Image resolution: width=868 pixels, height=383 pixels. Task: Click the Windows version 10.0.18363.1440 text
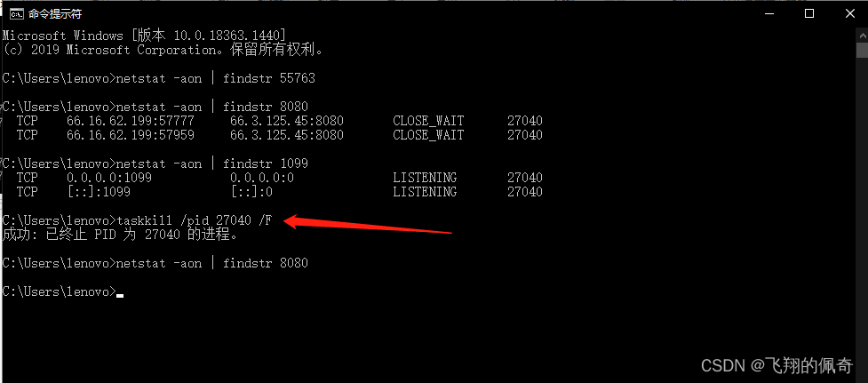210,36
